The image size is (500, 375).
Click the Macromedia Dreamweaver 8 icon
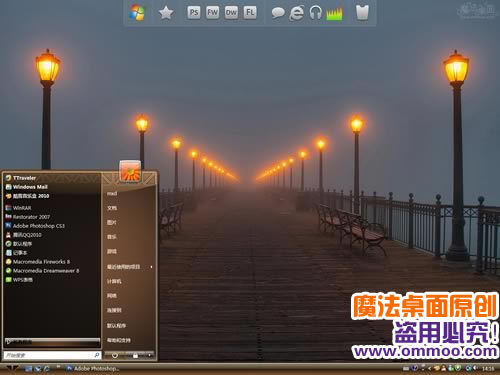(8, 271)
